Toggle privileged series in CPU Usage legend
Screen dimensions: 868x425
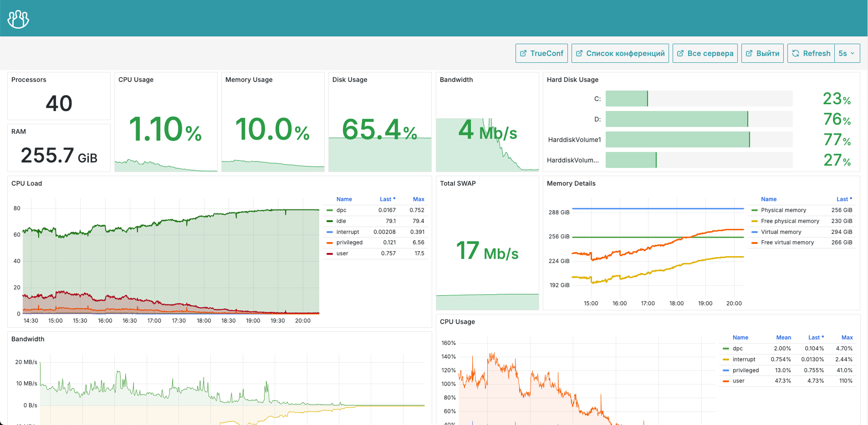coord(745,370)
